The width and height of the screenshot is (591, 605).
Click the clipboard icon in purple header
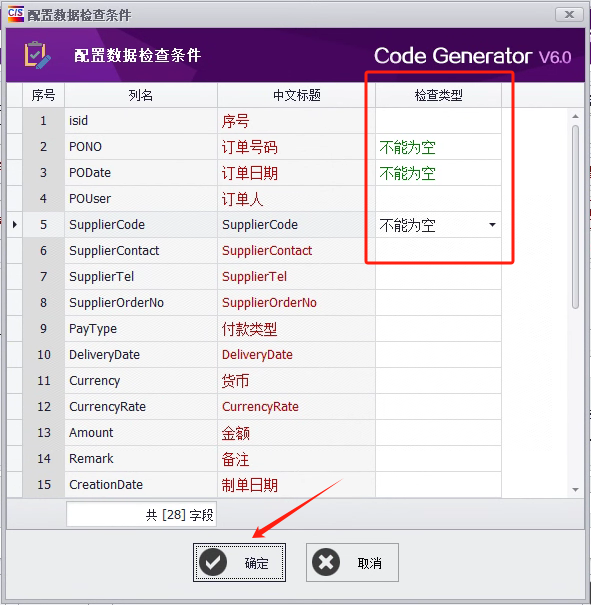pos(37,55)
